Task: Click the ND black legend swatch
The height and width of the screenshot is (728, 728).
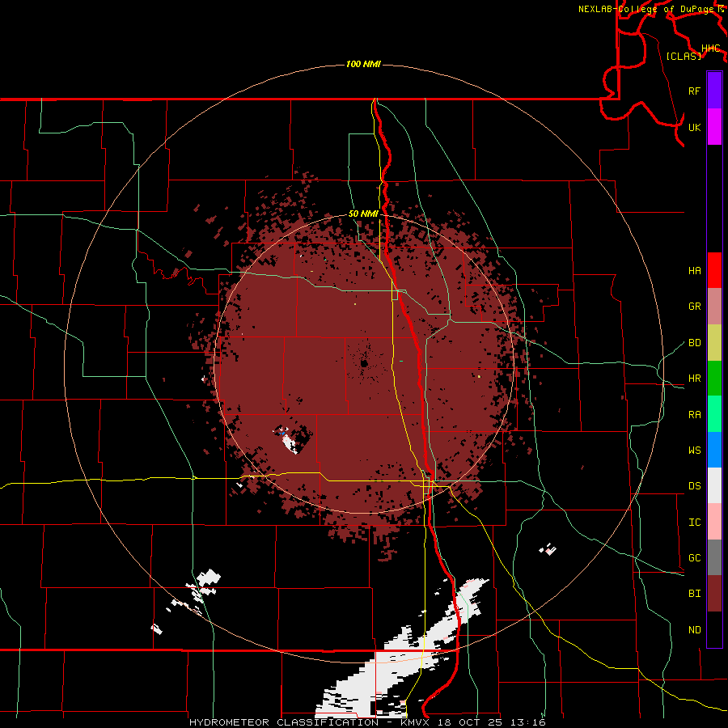Action: [714, 629]
